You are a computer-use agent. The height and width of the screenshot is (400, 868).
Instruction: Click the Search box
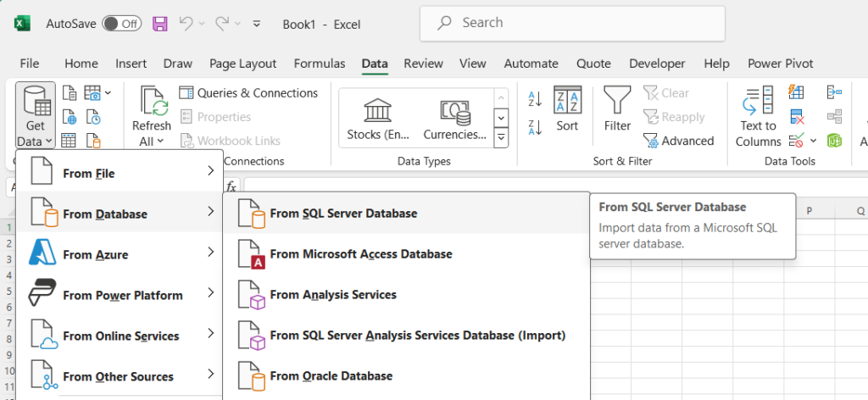(572, 23)
